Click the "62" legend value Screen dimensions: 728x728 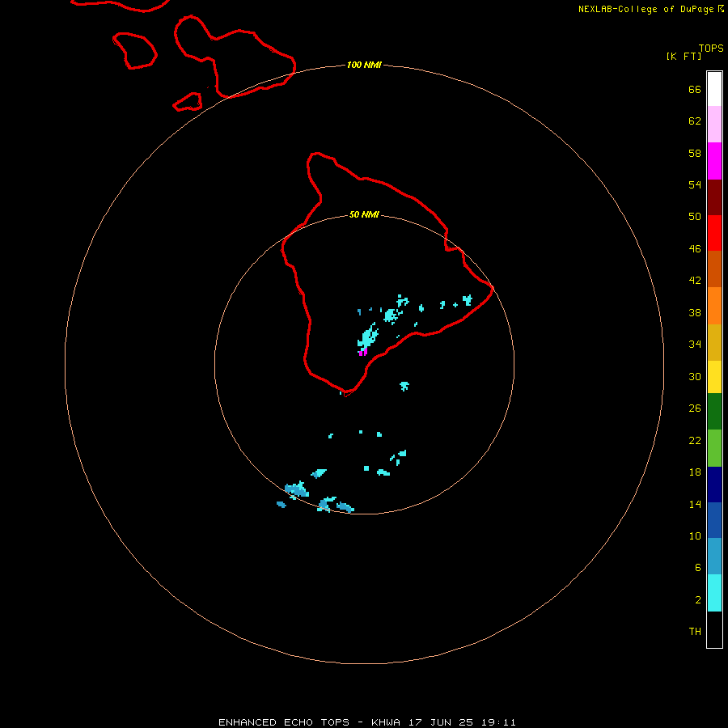pyautogui.click(x=695, y=121)
